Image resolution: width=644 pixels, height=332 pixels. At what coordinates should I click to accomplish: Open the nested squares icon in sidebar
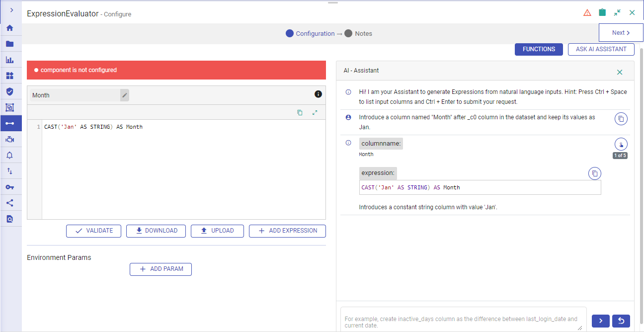pos(10,107)
